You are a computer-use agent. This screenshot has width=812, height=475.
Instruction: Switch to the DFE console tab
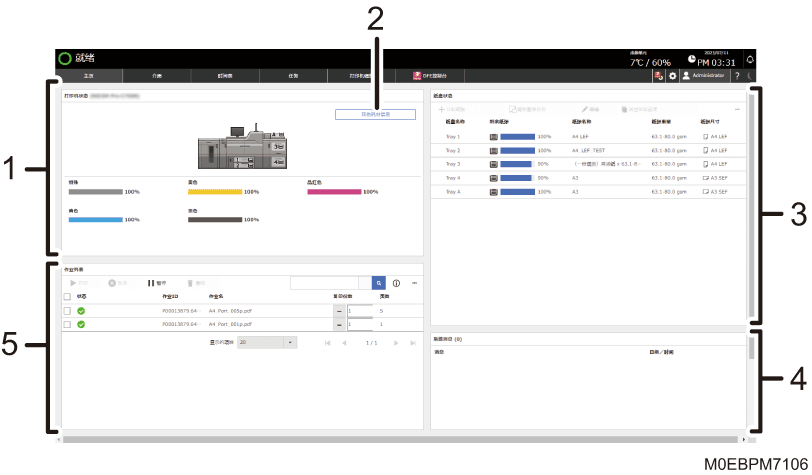[x=430, y=76]
